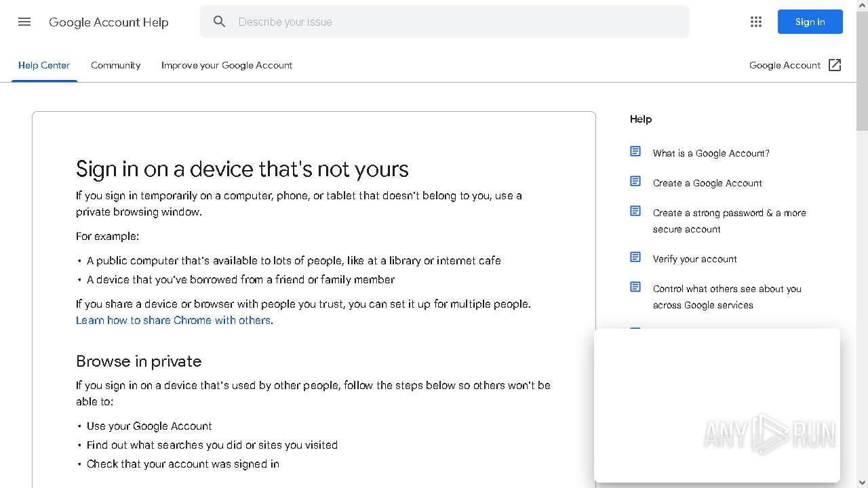Open Verify your account article
The image size is (868, 488).
695,259
